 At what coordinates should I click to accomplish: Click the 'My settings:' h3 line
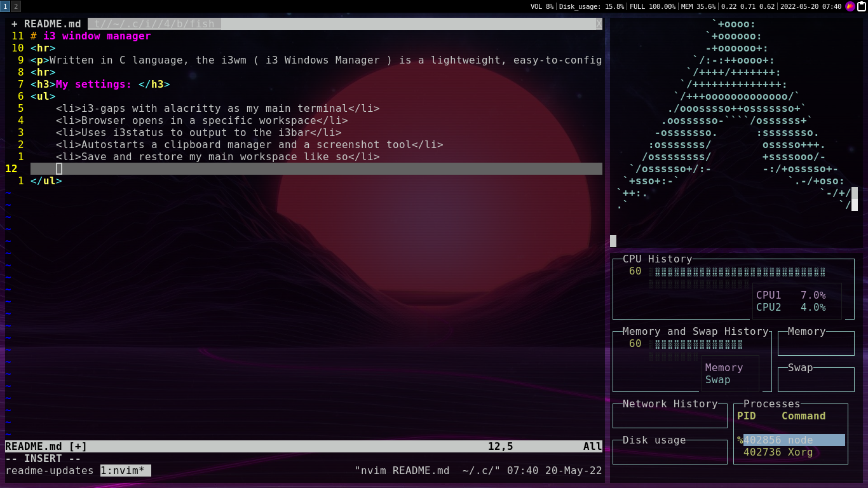100,85
